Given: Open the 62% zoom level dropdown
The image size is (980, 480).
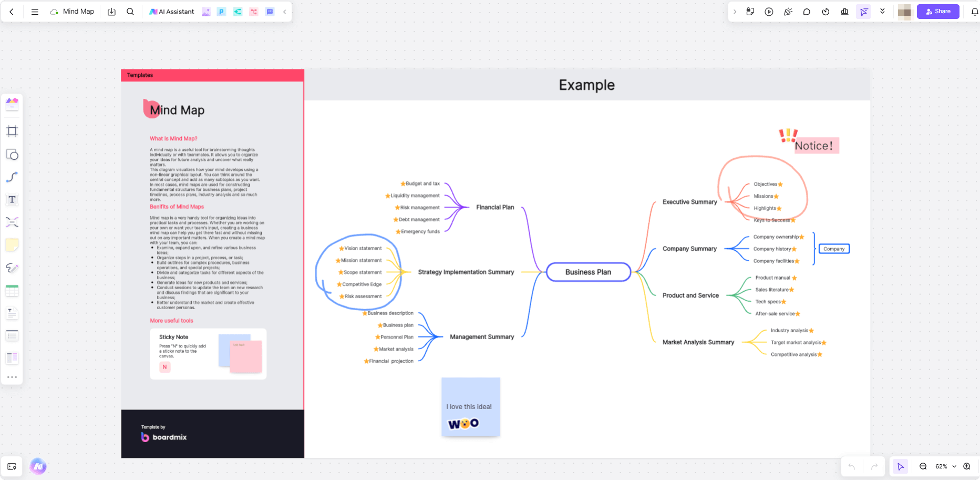Looking at the screenshot, I should [945, 466].
